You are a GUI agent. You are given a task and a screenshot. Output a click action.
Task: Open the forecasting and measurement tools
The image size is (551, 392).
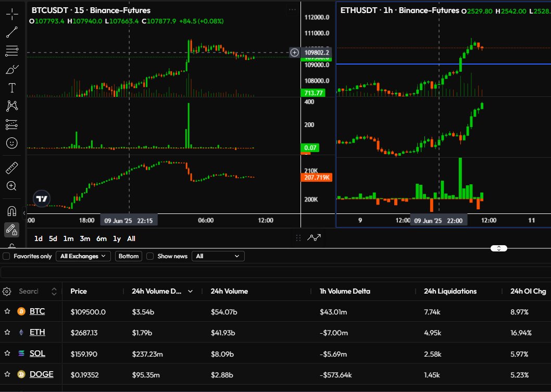pos(12,125)
